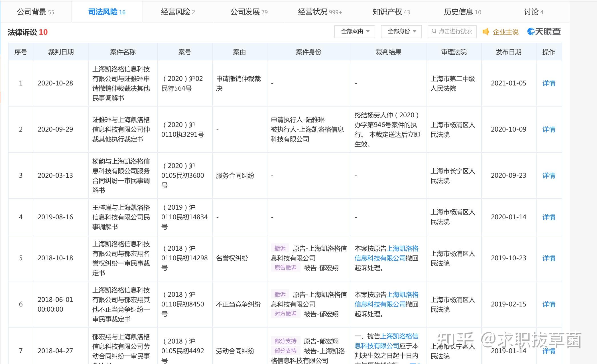Switch to the 讨论 tab
The width and height of the screenshot is (597, 364).
click(x=534, y=12)
